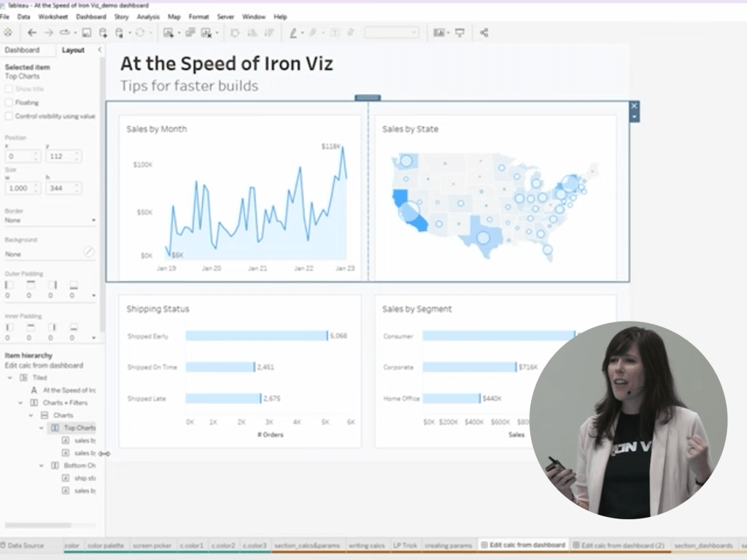
Task: Click the Share icon in toolbar
Action: pos(484,33)
